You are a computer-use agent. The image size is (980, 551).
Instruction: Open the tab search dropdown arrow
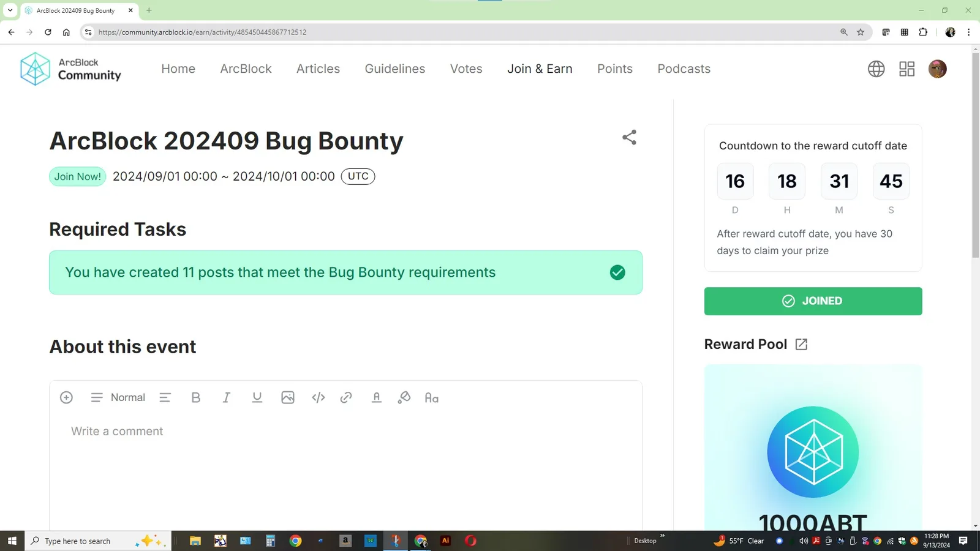(10, 10)
